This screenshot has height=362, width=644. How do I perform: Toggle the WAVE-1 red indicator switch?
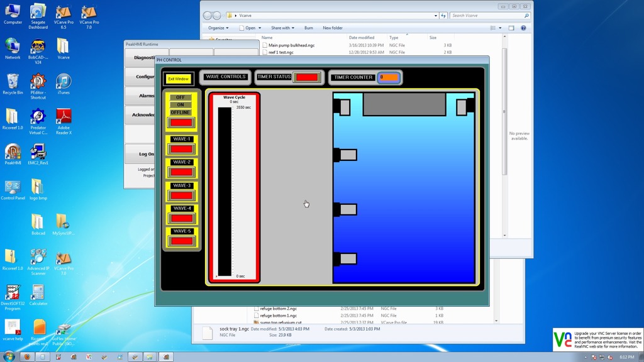click(x=181, y=149)
